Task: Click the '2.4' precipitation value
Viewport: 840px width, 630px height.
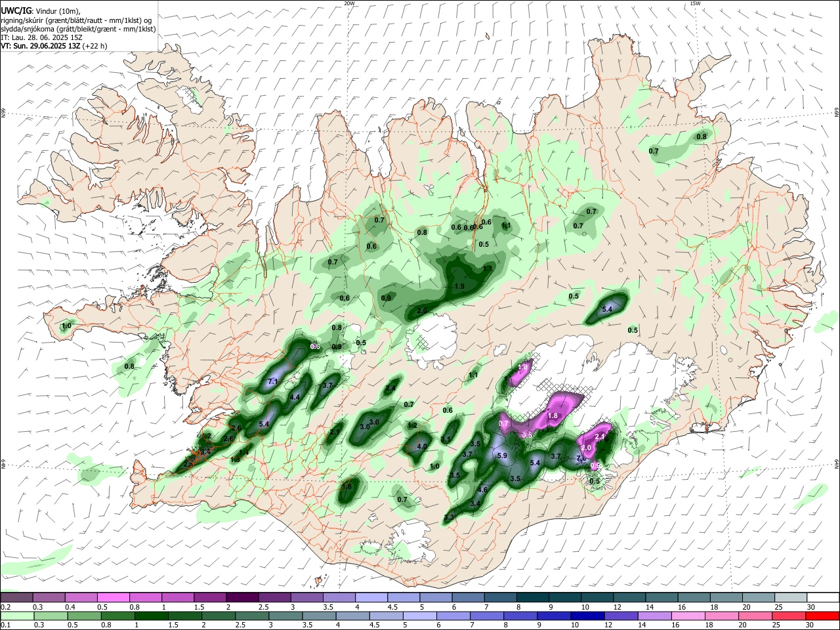Action: tap(390, 388)
